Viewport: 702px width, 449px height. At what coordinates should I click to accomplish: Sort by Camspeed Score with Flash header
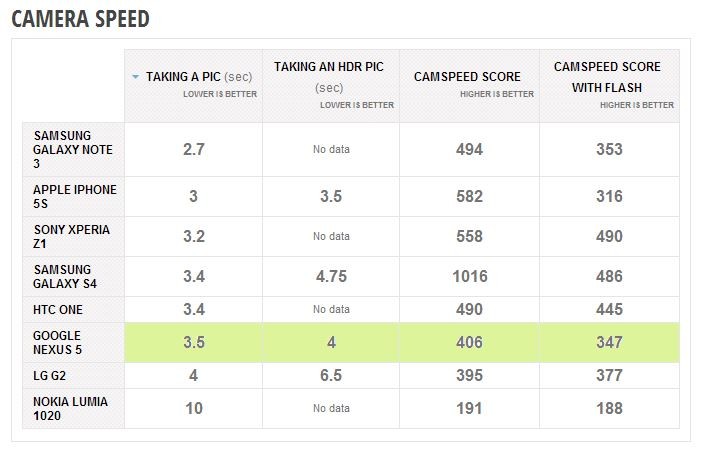pos(609,86)
